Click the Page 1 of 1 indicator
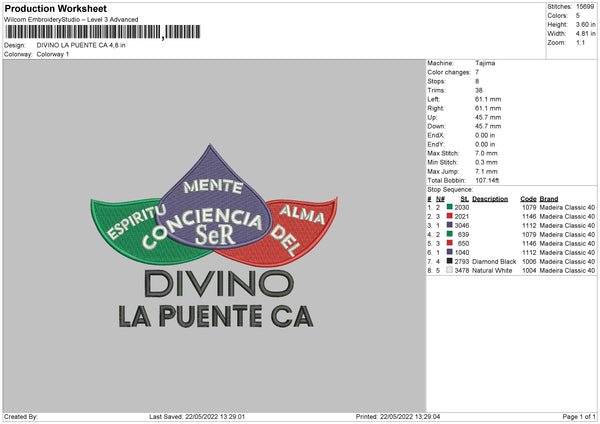 pos(579,416)
